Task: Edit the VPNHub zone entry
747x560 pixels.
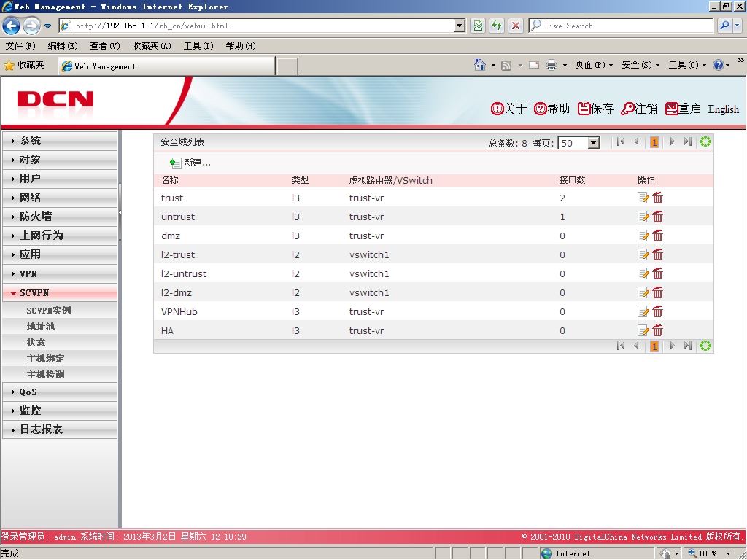Action: (x=643, y=311)
